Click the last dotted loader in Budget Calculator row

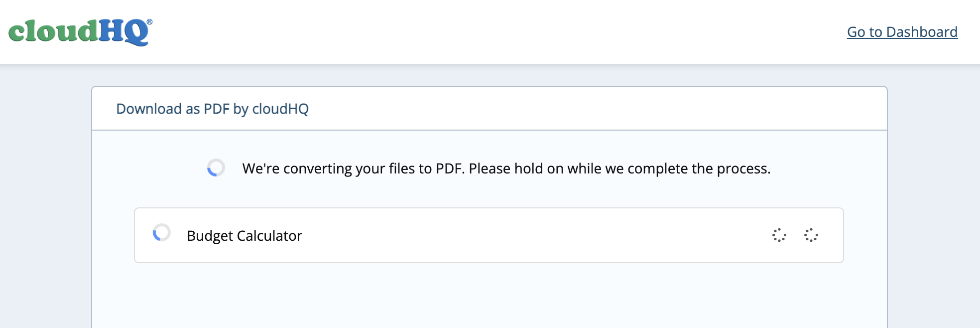[x=811, y=235]
